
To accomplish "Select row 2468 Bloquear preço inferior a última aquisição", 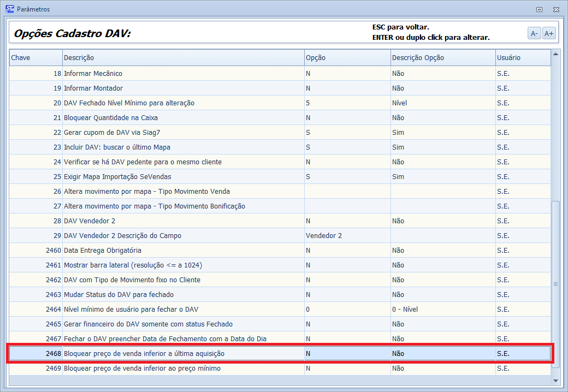I will click(x=144, y=354).
